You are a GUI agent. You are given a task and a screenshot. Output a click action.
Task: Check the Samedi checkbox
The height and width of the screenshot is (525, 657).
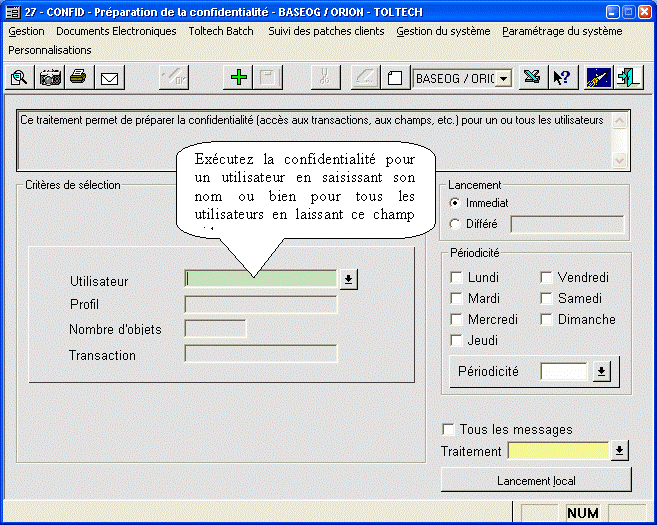[x=546, y=298]
